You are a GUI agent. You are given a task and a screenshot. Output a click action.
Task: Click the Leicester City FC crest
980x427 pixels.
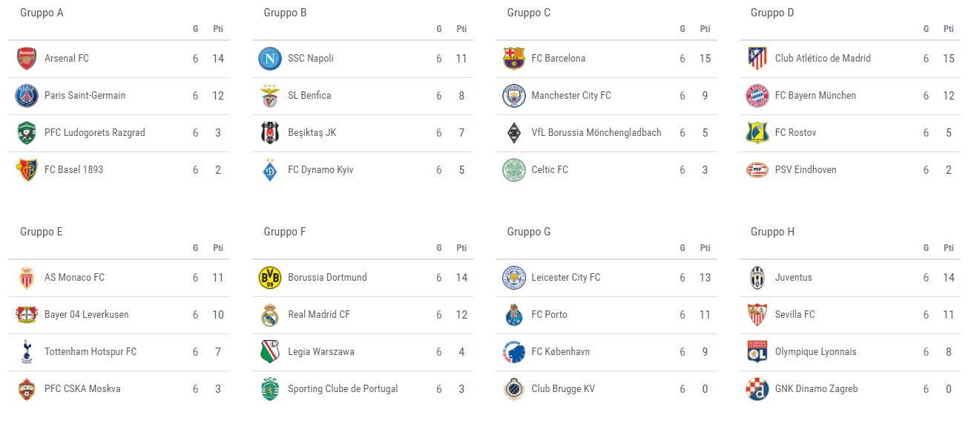click(x=513, y=278)
